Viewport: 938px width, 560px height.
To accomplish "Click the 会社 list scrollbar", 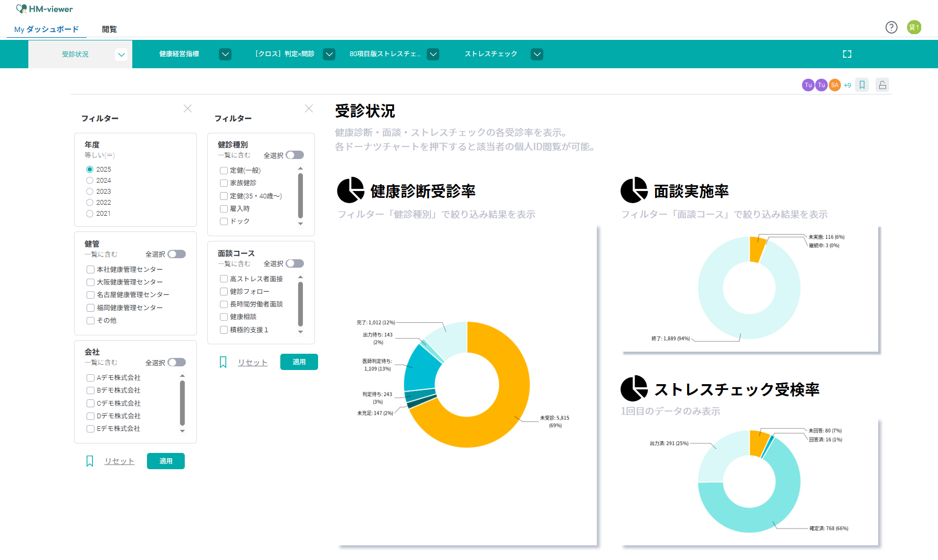I will pyautogui.click(x=182, y=403).
